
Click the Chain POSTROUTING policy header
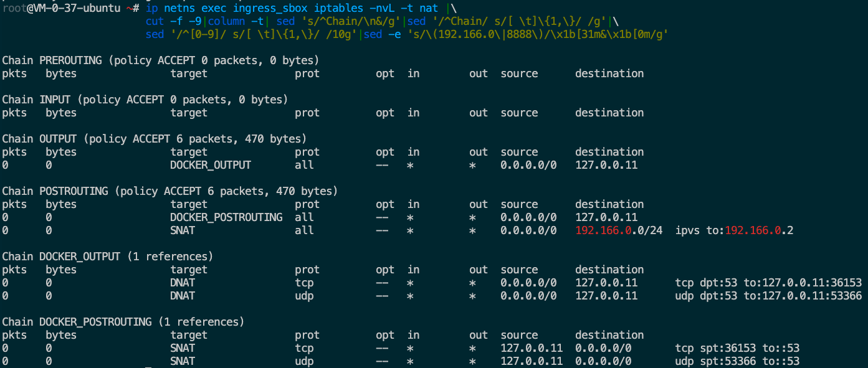[169, 191]
